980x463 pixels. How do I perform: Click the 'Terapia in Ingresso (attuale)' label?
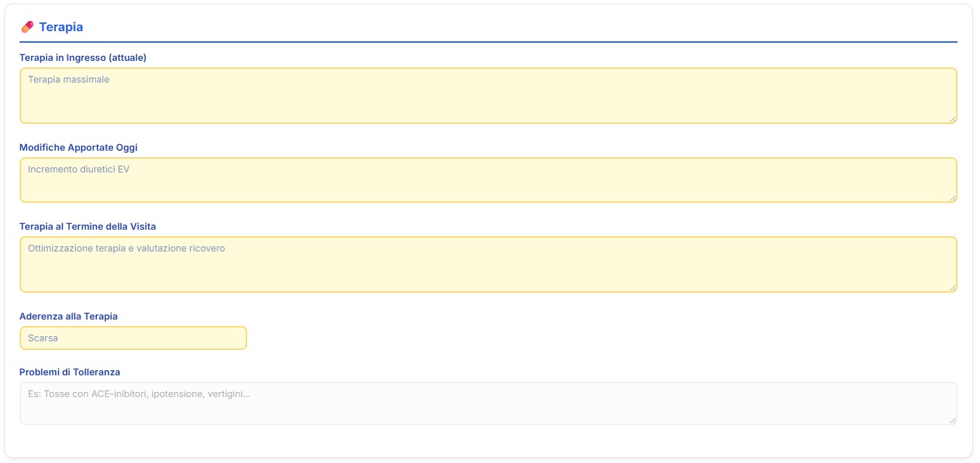(x=83, y=57)
